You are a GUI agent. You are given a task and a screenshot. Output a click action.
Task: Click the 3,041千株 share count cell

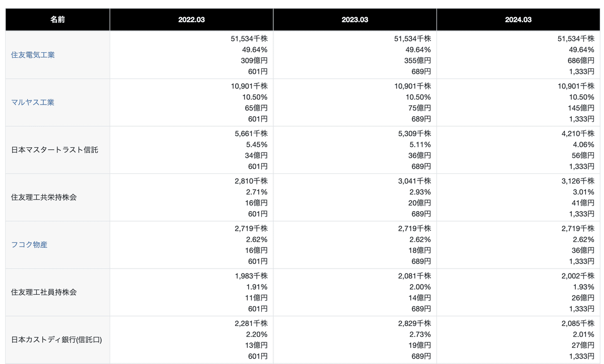414,181
